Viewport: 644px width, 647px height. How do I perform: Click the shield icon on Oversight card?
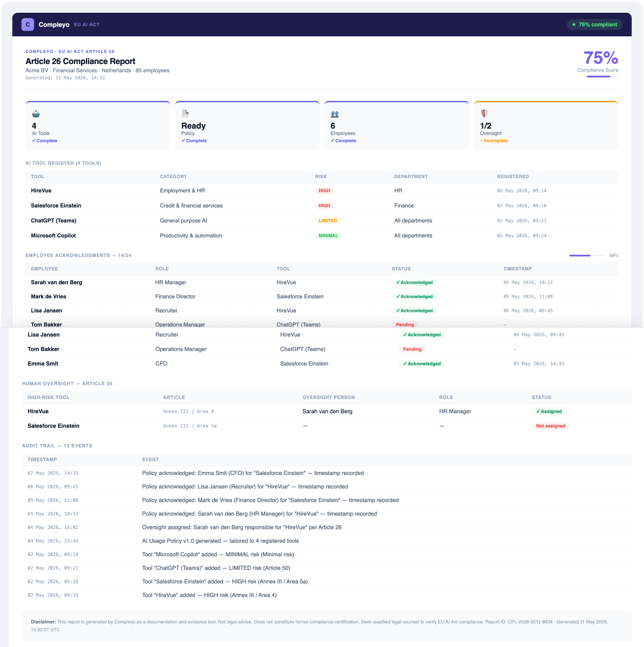tap(484, 114)
